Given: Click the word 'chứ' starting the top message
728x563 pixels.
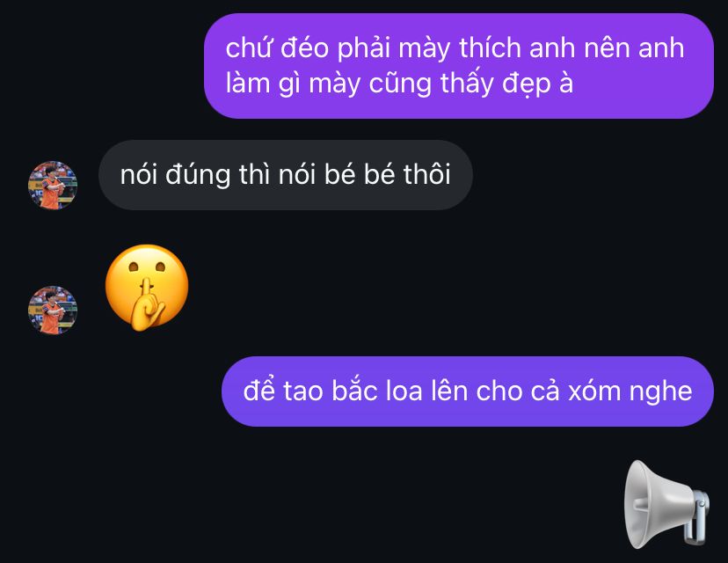Looking at the screenshot, I should click(x=249, y=48).
